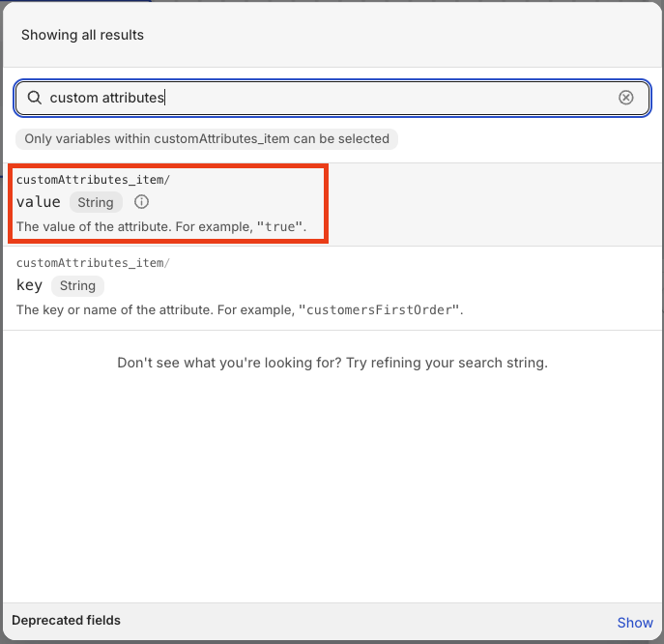
Task: Click the info icon next to value
Action: click(x=142, y=202)
